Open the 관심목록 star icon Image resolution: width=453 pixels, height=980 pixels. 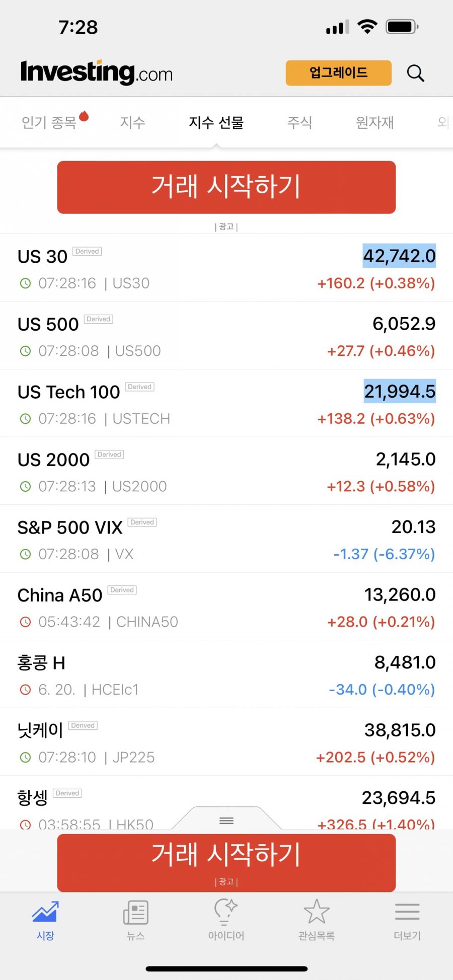click(x=317, y=912)
